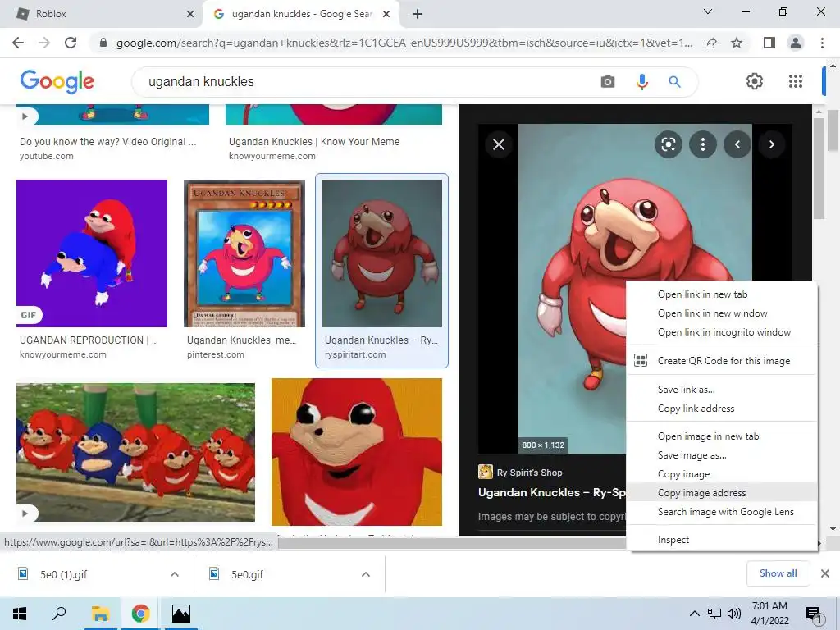Open the group of Knuckles video thumbnail
This screenshot has height=630, width=840.
135,452
